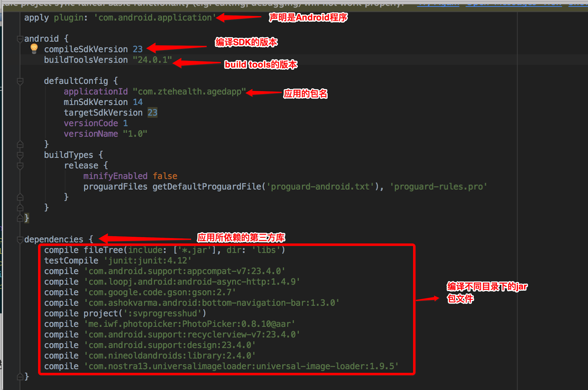Collapse the dependencies block fold marker
Image resolution: width=588 pixels, height=390 pixels.
tap(20, 240)
